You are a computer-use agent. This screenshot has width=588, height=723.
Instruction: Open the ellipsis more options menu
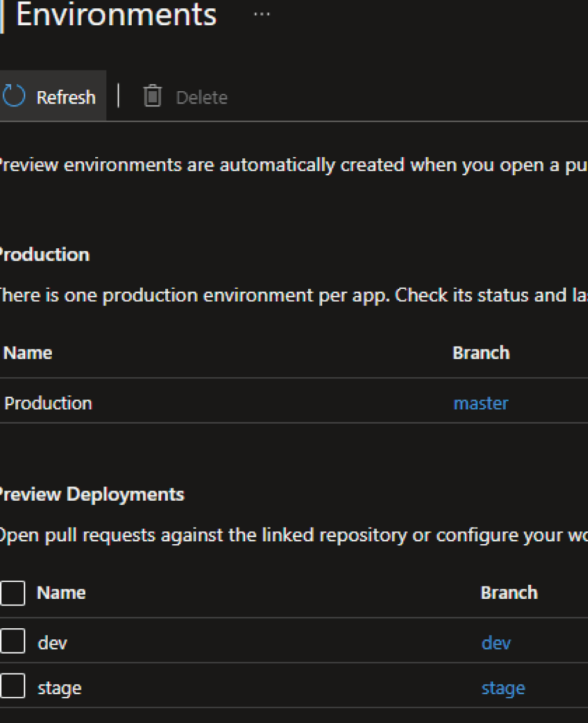262,15
